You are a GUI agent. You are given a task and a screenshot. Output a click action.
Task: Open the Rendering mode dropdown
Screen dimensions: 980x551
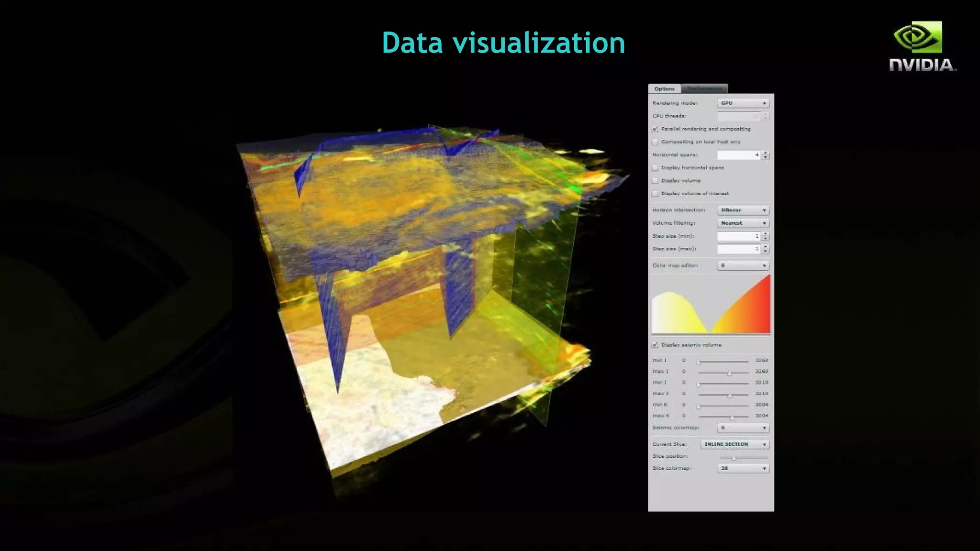pyautogui.click(x=743, y=103)
